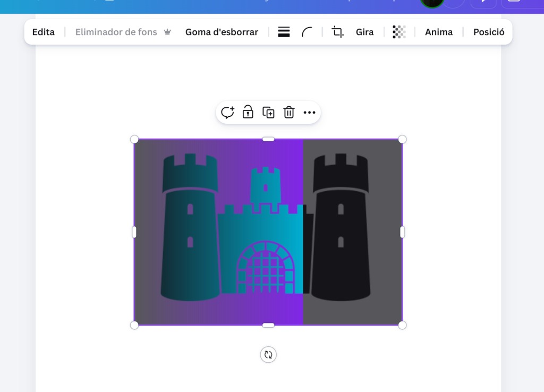
Task: Click the crown premium icon
Action: 167,32
